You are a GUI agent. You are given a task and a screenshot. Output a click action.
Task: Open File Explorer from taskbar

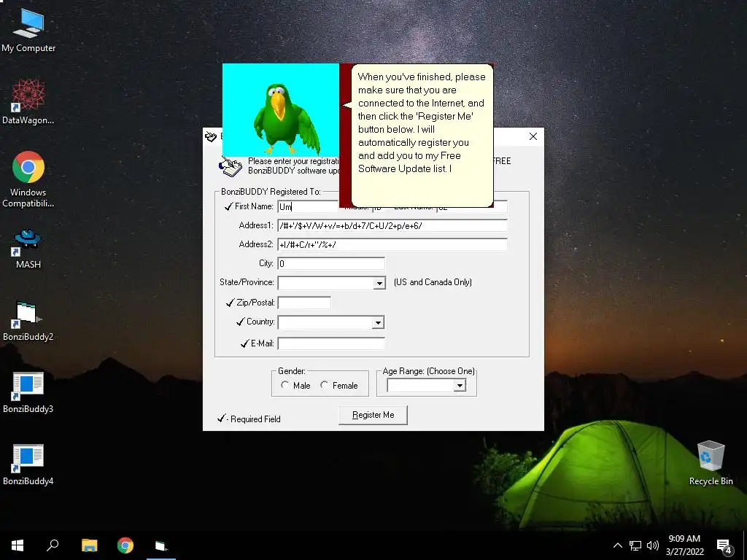tap(89, 545)
